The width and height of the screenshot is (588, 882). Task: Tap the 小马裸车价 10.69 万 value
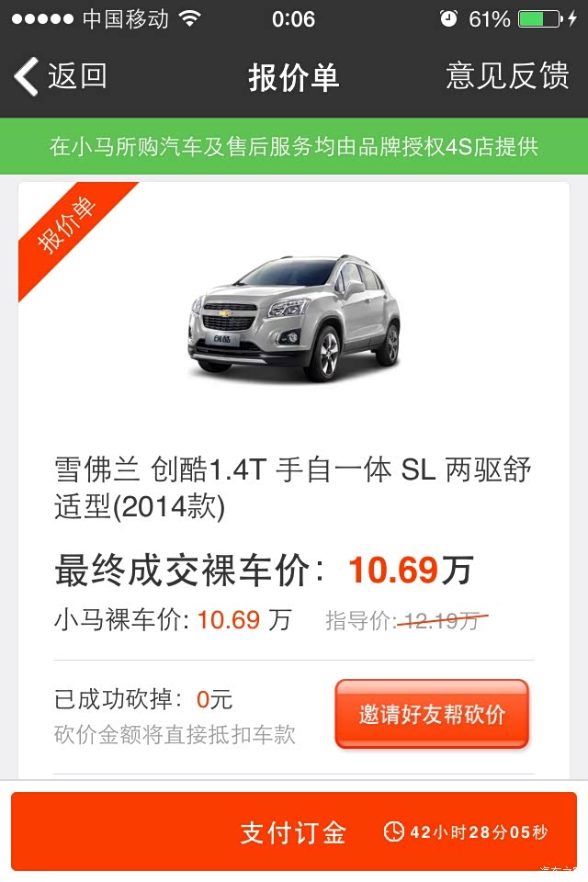coord(244,620)
